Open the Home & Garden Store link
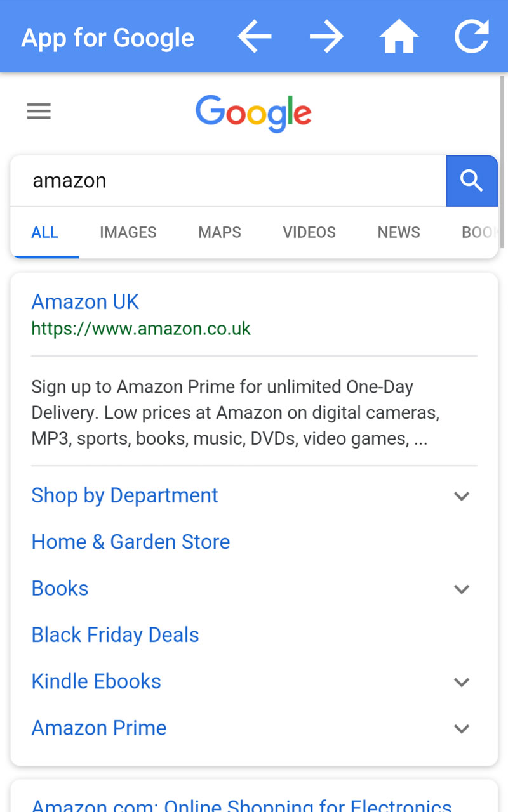This screenshot has height=812, width=508. click(x=130, y=542)
